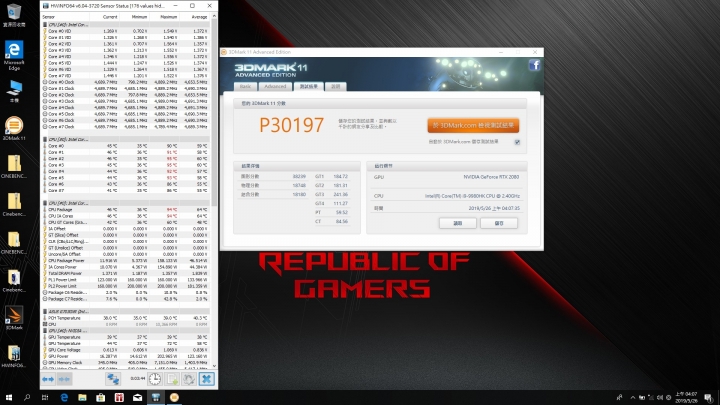Open the network icon in system tray

pyautogui.click(x=651, y=398)
